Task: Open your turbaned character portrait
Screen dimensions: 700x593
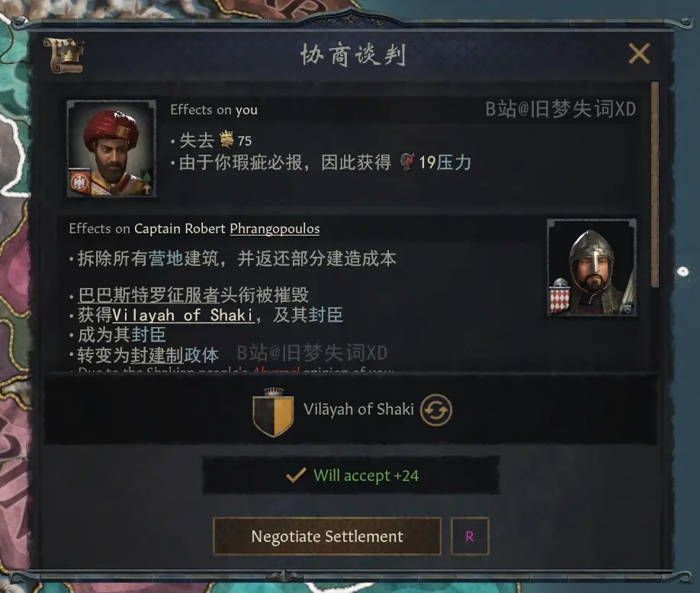Action: (111, 148)
